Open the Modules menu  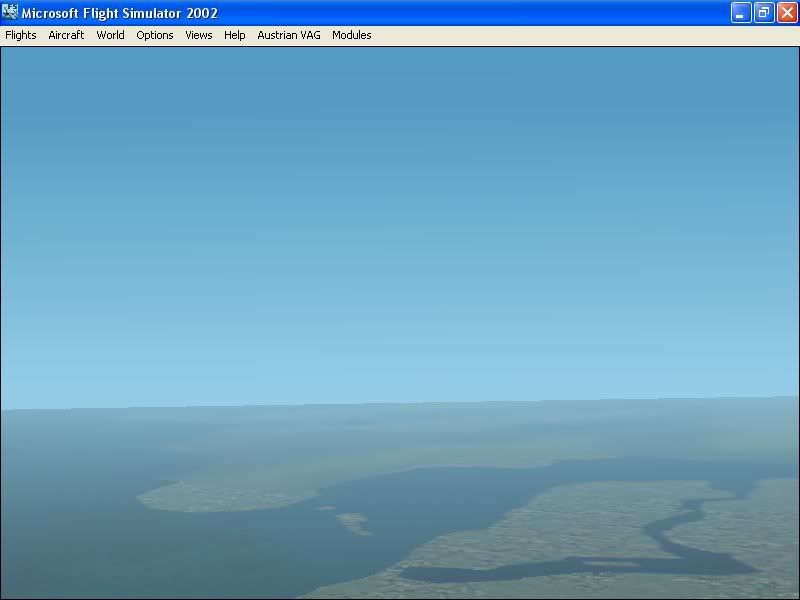[x=352, y=35]
